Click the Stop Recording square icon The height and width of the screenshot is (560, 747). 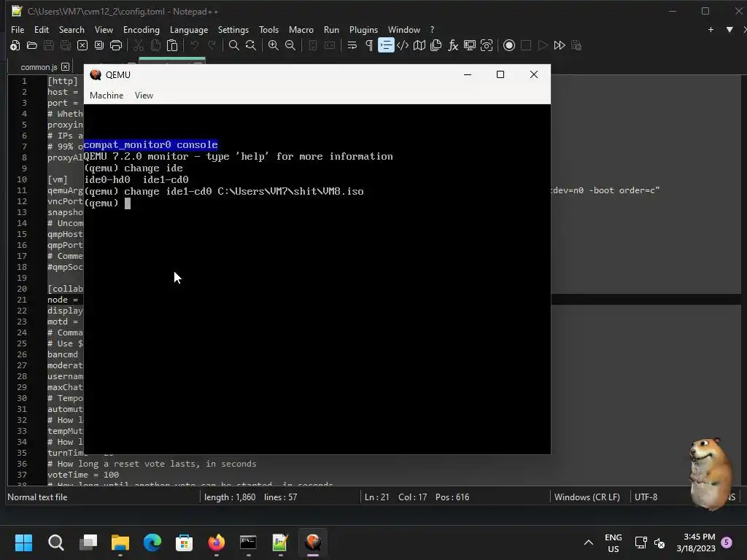click(x=526, y=45)
